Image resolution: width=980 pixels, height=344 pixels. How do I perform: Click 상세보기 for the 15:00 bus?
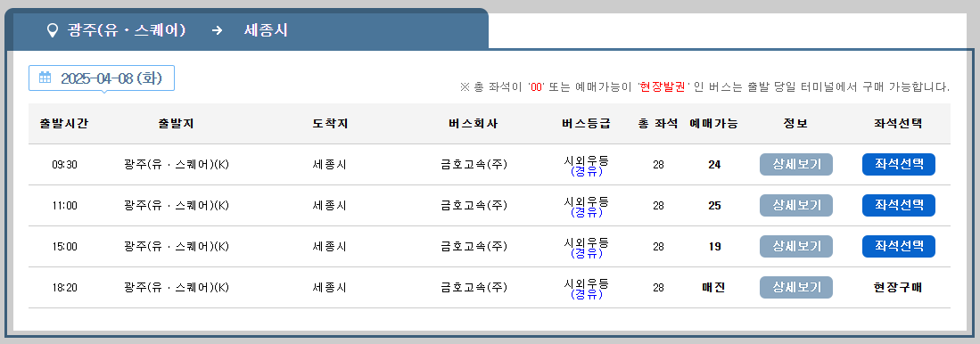(795, 247)
